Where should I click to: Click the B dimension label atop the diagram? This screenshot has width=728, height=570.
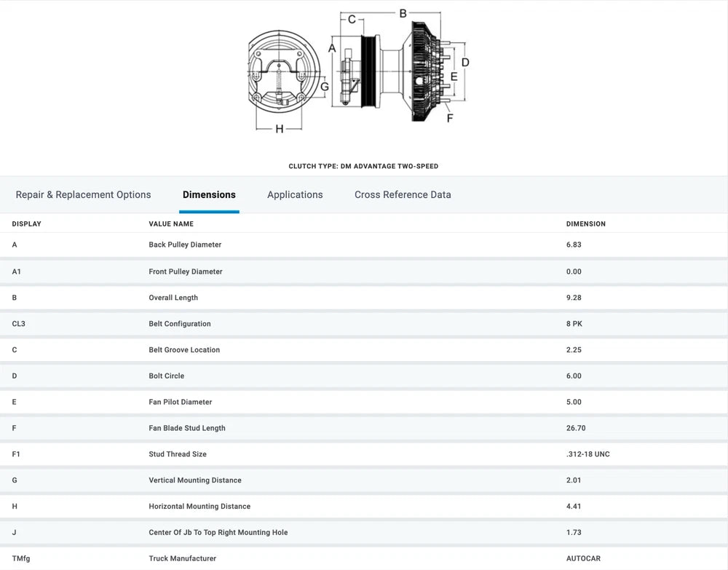coord(403,12)
